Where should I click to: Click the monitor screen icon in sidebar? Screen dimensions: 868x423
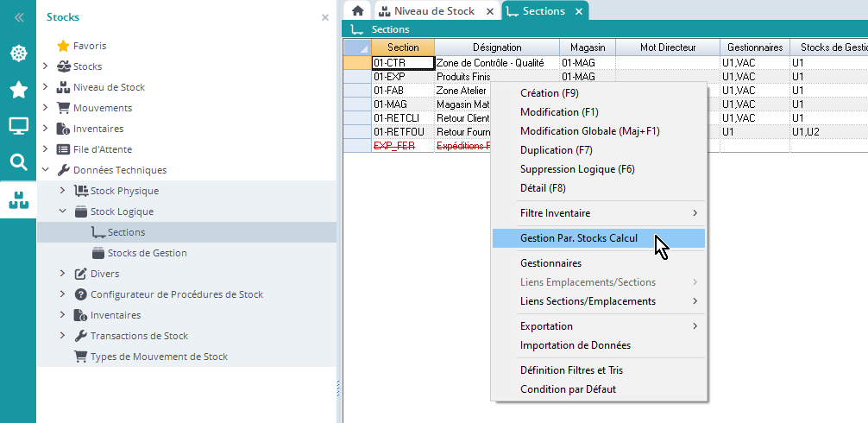pos(18,126)
